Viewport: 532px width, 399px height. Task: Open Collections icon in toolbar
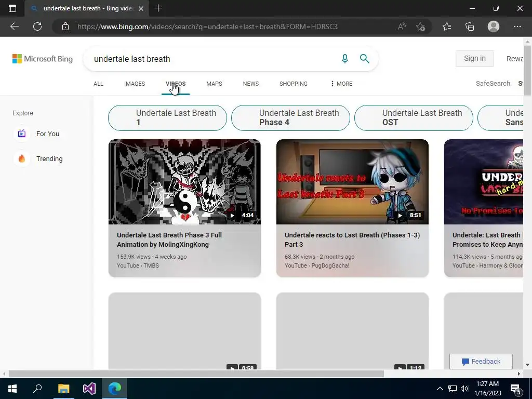click(x=470, y=26)
